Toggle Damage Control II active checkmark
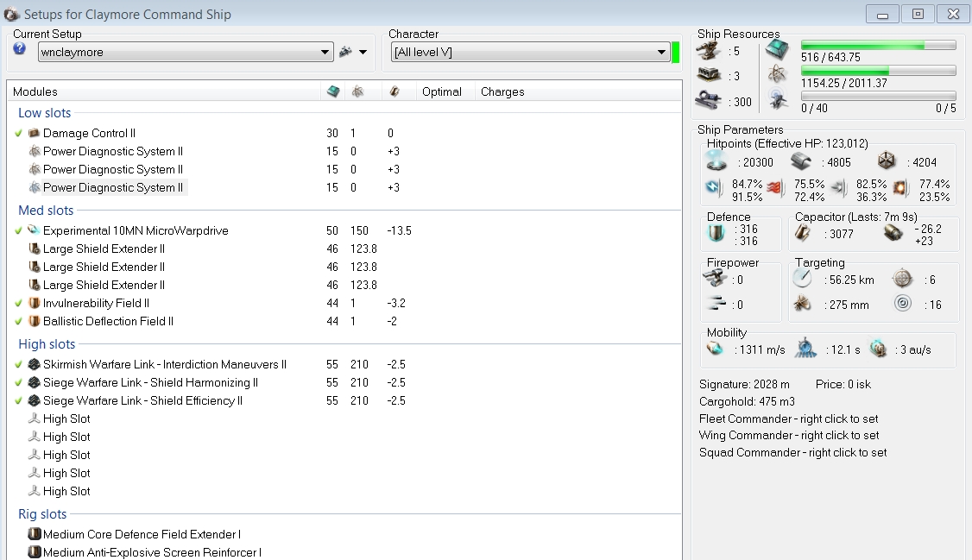Screen dimensions: 972x560 19,133
